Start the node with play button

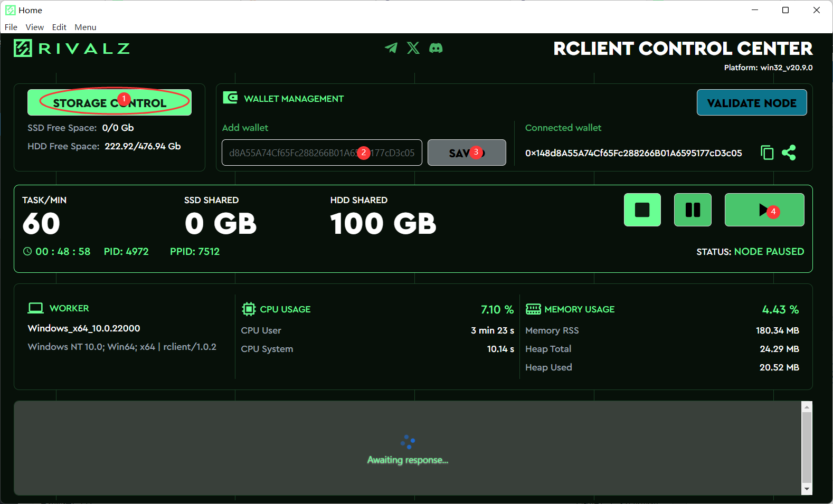764,210
